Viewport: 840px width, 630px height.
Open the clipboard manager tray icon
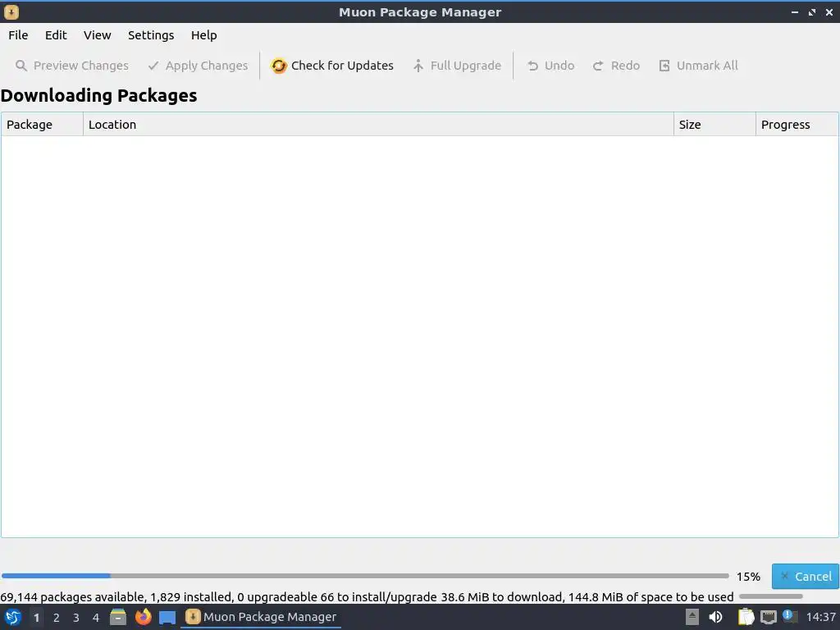pos(746,617)
